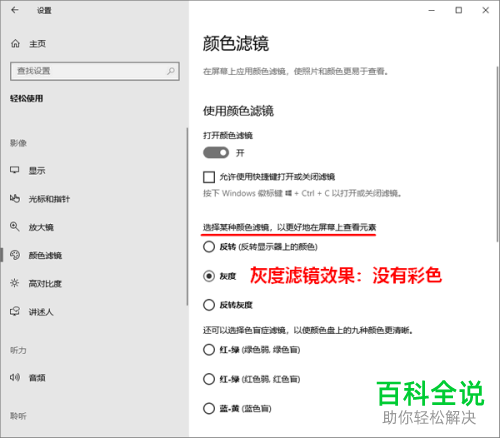
Task: Open 颜色滤镜 settings page
Action: pyautogui.click(x=45, y=255)
